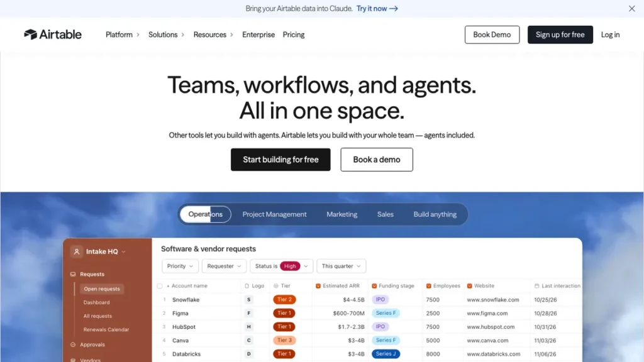Open All requests in the sidebar
Image resolution: width=644 pixels, height=362 pixels.
97,316
